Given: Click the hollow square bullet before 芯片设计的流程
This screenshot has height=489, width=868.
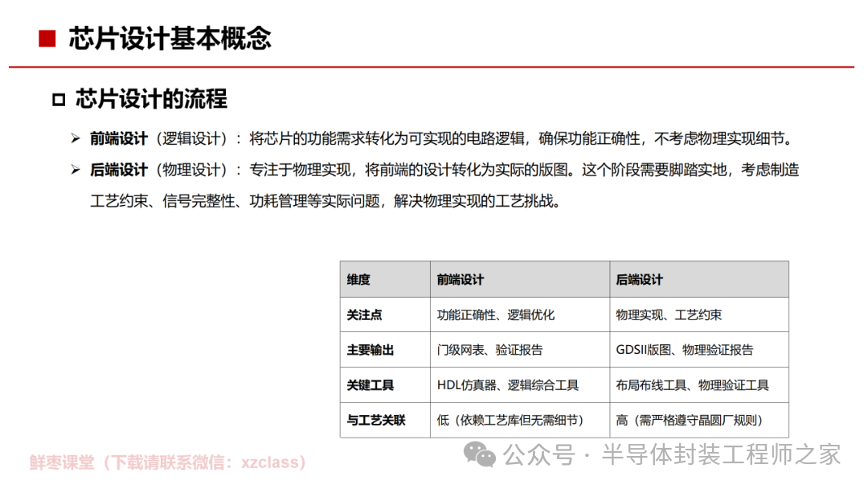Looking at the screenshot, I should (x=58, y=100).
